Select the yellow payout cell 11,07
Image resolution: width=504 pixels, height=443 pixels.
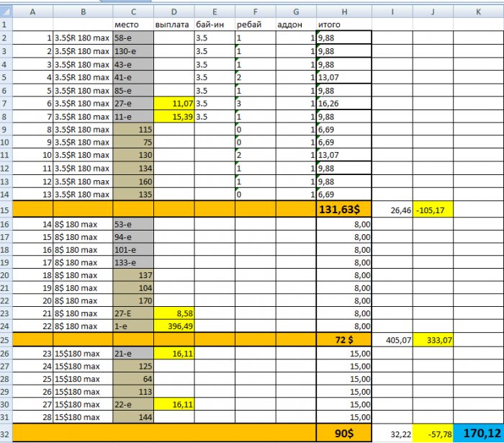tap(174, 104)
